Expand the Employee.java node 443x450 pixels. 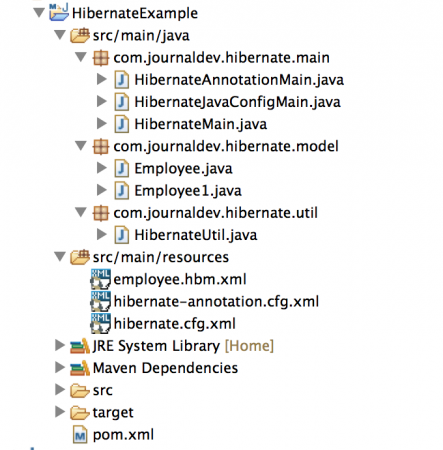[x=102, y=168]
